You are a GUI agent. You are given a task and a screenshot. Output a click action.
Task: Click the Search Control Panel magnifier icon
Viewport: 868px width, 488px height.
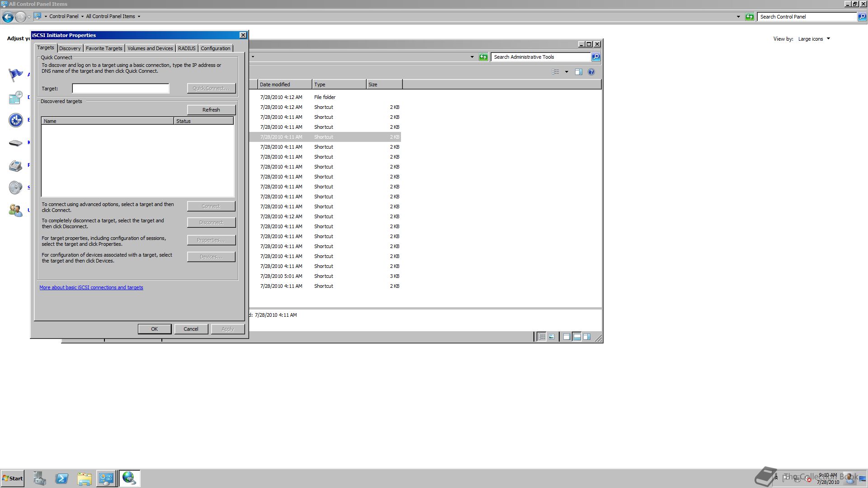point(862,17)
